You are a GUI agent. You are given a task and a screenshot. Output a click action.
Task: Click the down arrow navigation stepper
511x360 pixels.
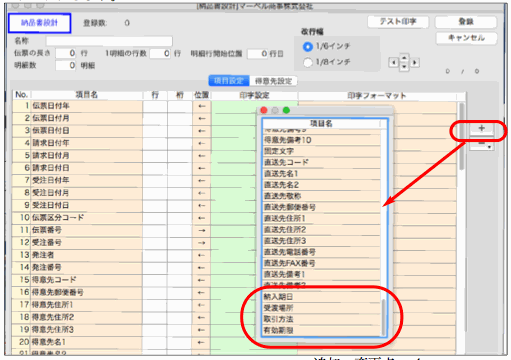click(x=404, y=66)
